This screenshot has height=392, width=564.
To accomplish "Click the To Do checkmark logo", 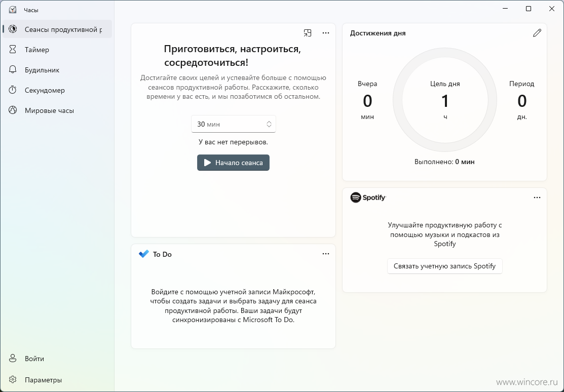I will [144, 254].
